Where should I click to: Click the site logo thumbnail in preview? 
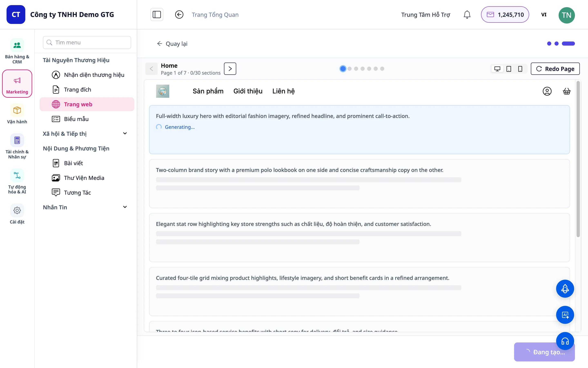tap(163, 91)
